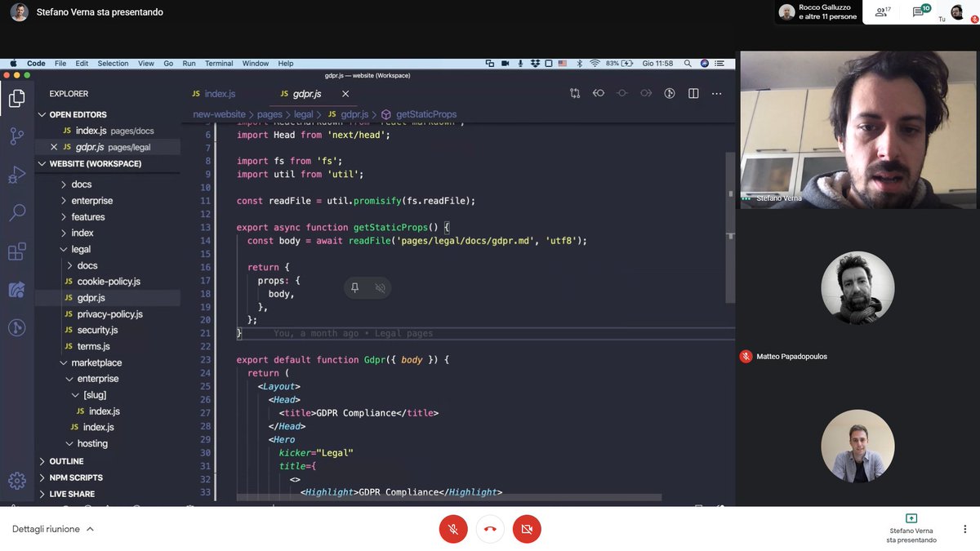Click Dettagli riunione at bottom left
980x551 pixels.
coord(47,529)
